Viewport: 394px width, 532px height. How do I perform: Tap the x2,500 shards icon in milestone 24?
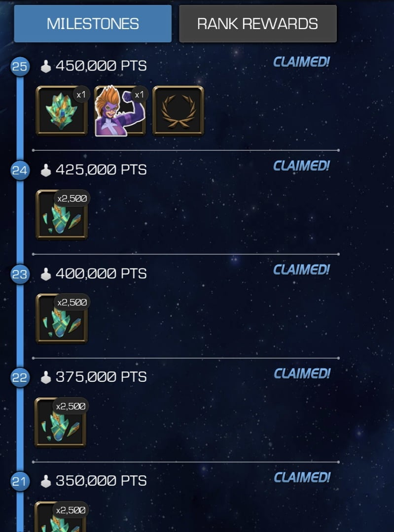coord(62,214)
